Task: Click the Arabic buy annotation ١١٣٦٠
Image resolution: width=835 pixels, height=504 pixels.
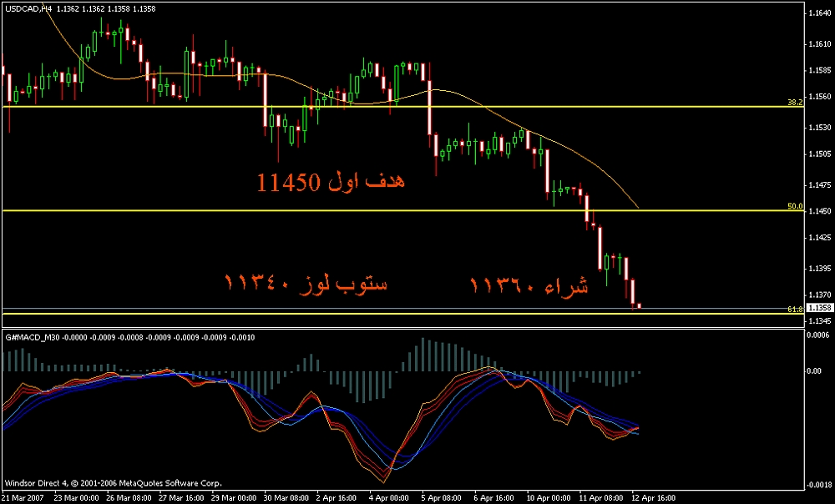Action: click(529, 286)
